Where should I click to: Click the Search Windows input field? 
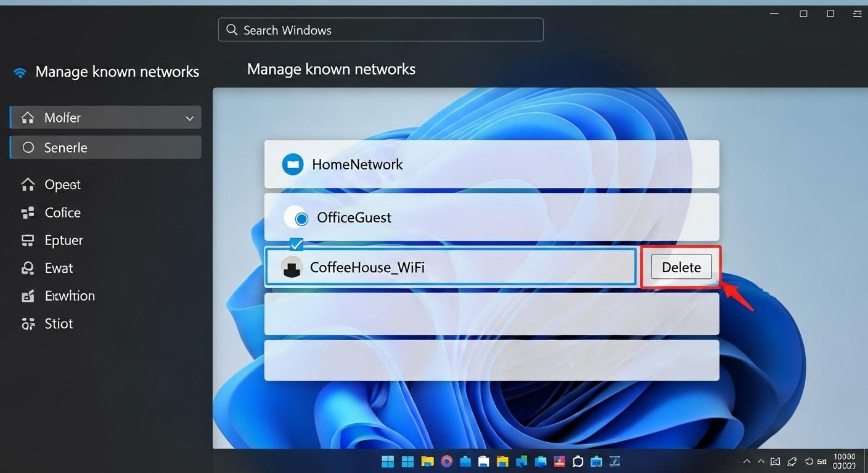point(380,29)
